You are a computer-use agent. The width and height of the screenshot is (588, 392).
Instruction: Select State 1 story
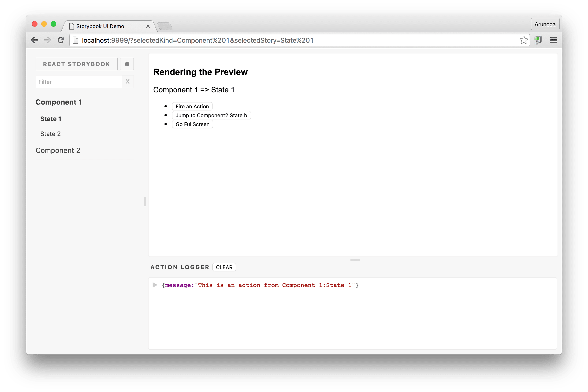tap(51, 119)
